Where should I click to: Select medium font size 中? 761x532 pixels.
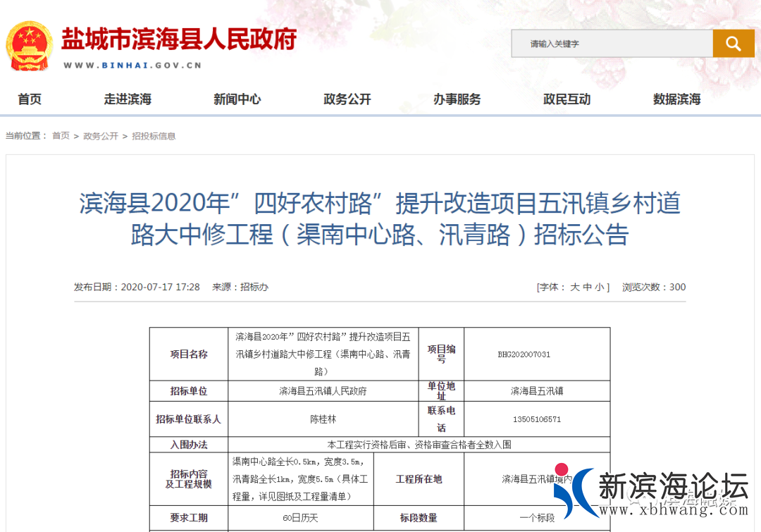coord(586,287)
